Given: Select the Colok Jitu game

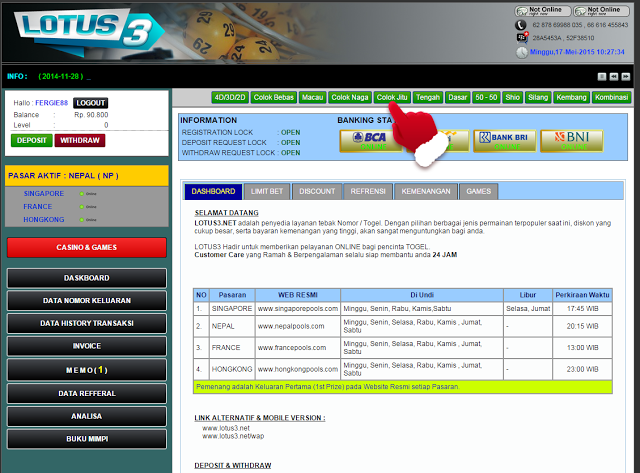Looking at the screenshot, I should tap(392, 98).
